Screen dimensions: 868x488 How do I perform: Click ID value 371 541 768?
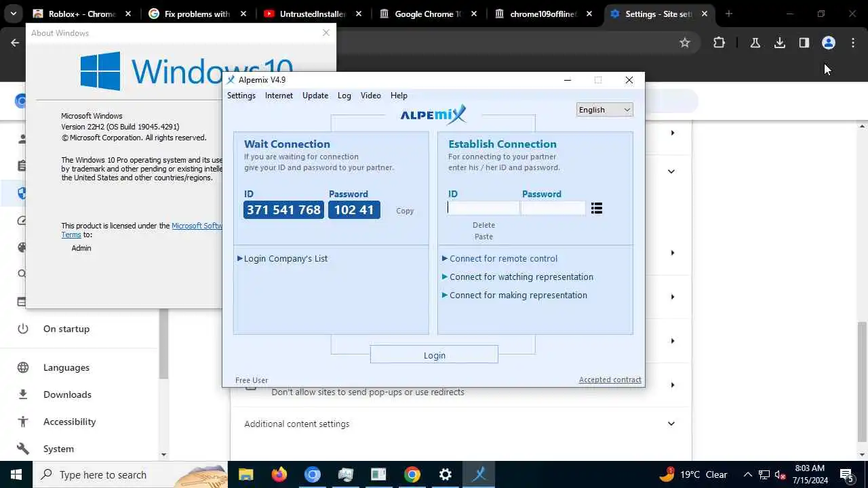(283, 210)
